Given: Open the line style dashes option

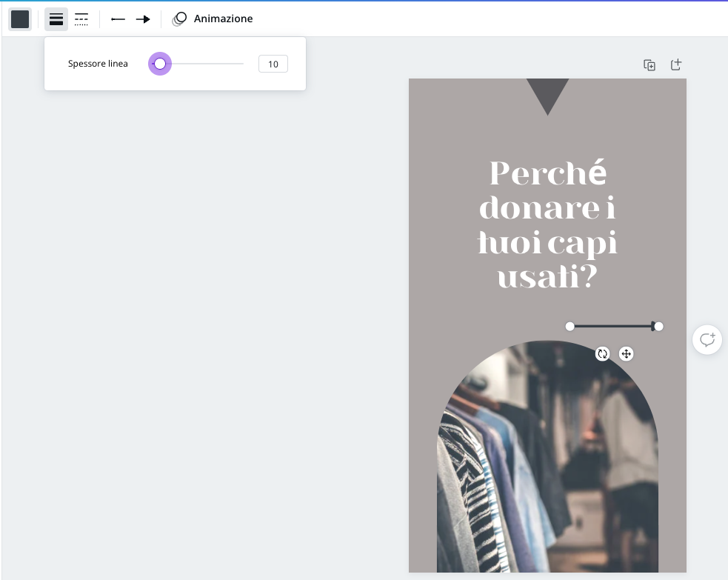Looking at the screenshot, I should pyautogui.click(x=81, y=19).
